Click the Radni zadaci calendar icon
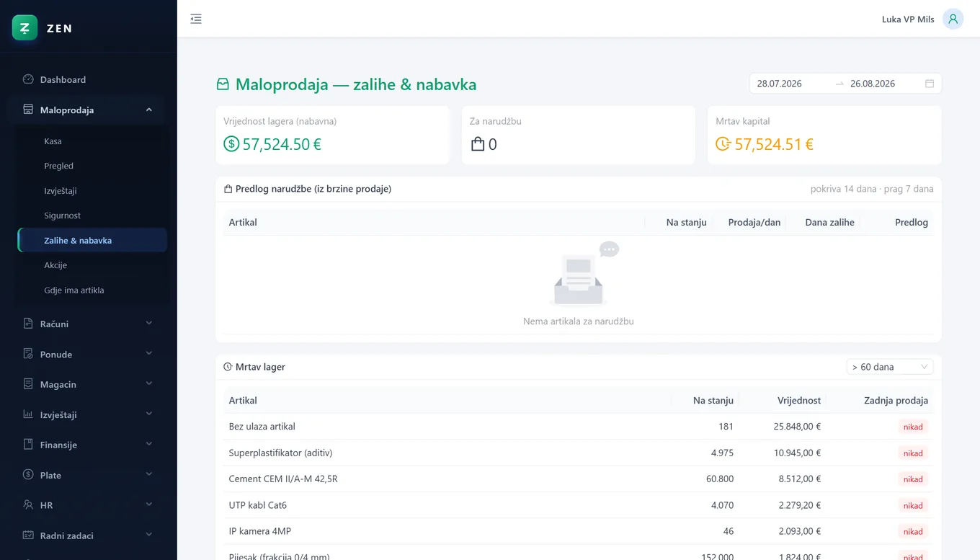Screen dimensions: 980x560 [28, 535]
